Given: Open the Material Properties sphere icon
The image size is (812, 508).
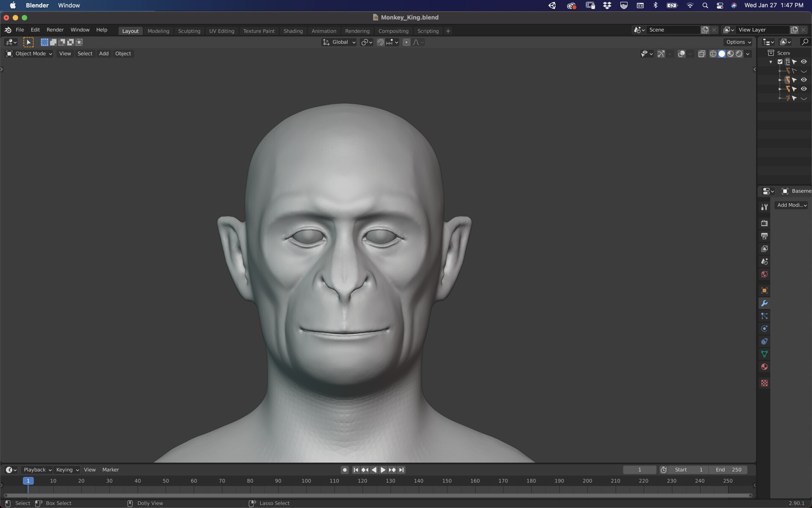Looking at the screenshot, I should point(764,367).
